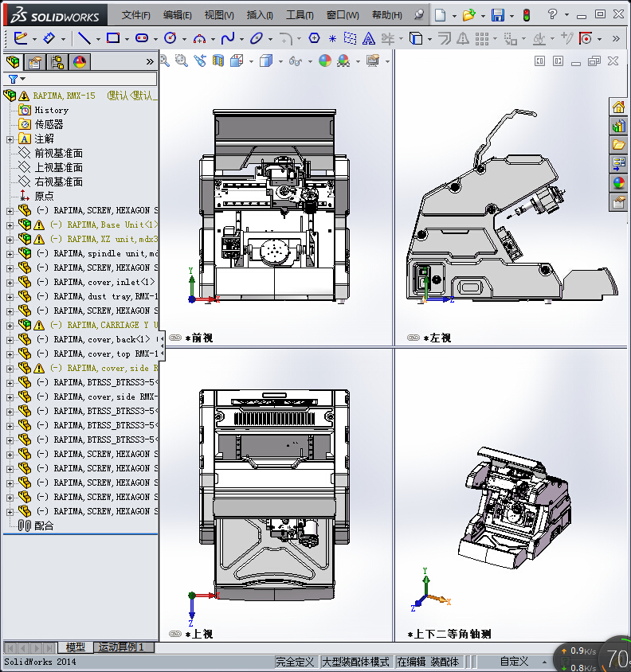Select Linear Sketch Pattern tool
The width and height of the screenshot is (631, 672).
coord(482,39)
